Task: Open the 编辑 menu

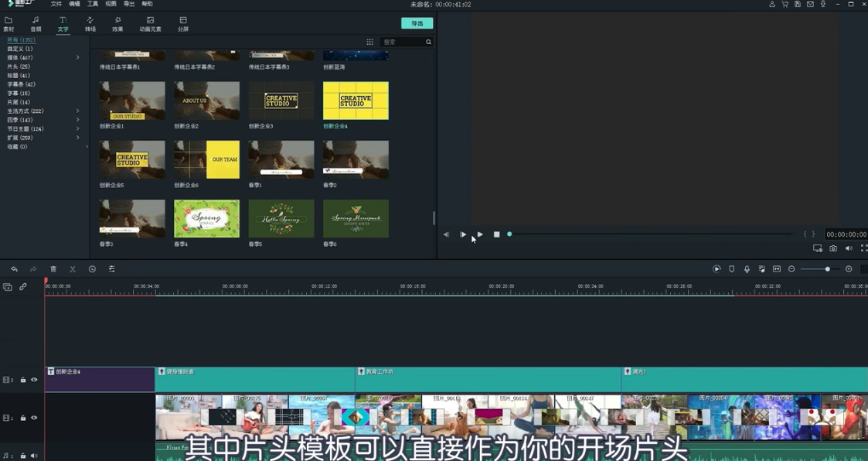Action: click(74, 4)
